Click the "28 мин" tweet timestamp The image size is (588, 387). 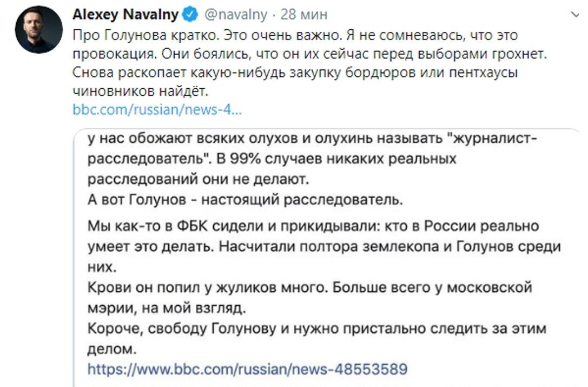point(304,15)
